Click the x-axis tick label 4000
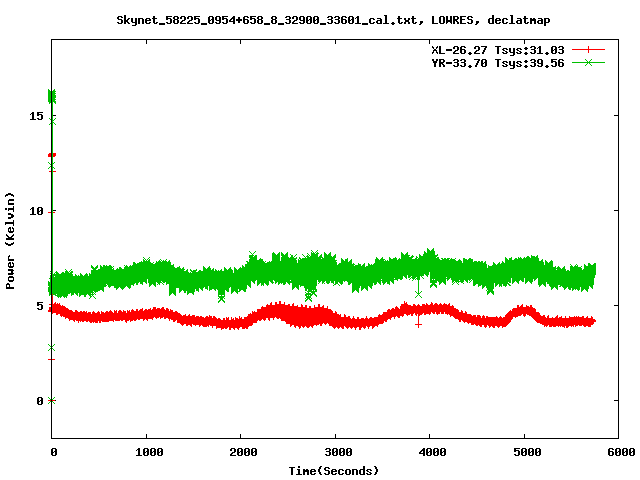 [x=432, y=452]
